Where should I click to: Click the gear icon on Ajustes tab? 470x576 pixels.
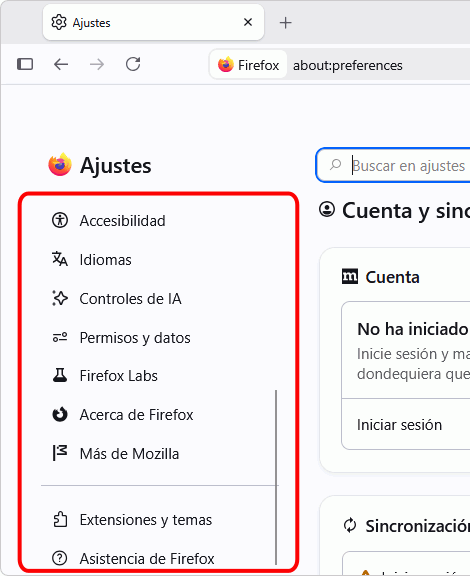(x=59, y=22)
